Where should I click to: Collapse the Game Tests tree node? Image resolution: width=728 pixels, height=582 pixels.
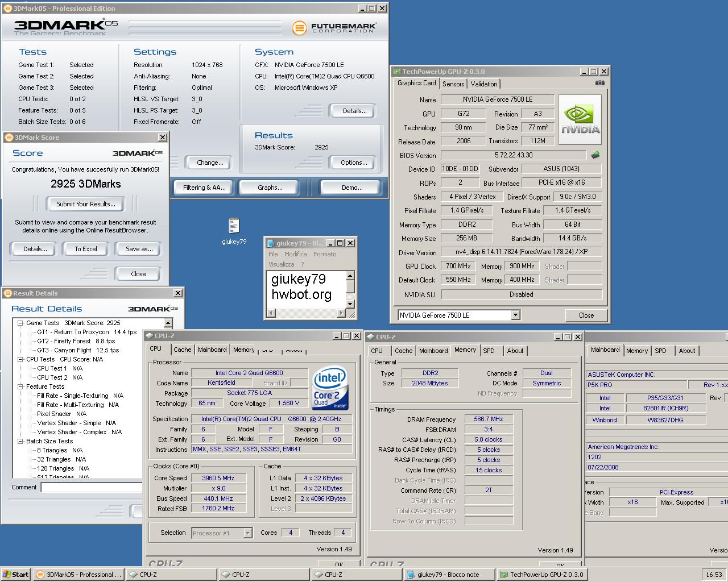click(20, 323)
